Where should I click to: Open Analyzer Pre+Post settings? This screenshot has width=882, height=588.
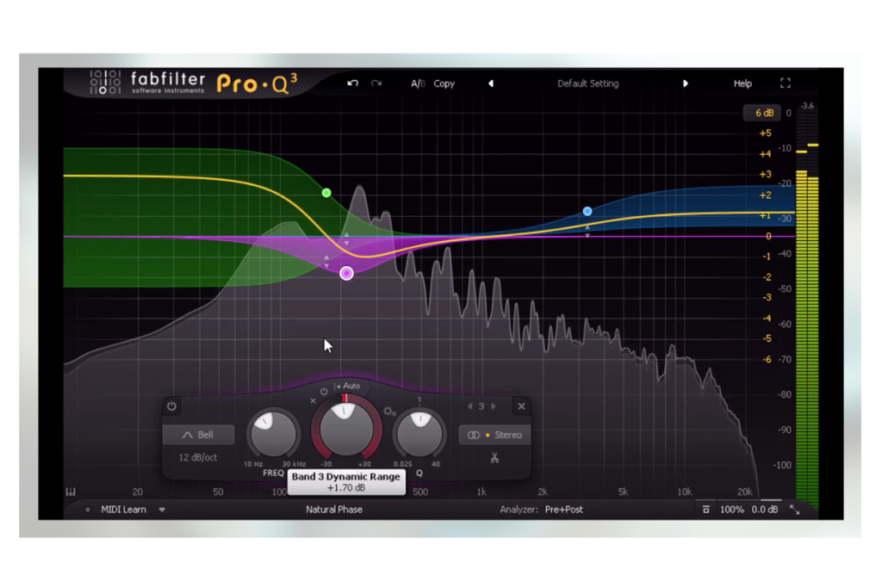click(541, 510)
